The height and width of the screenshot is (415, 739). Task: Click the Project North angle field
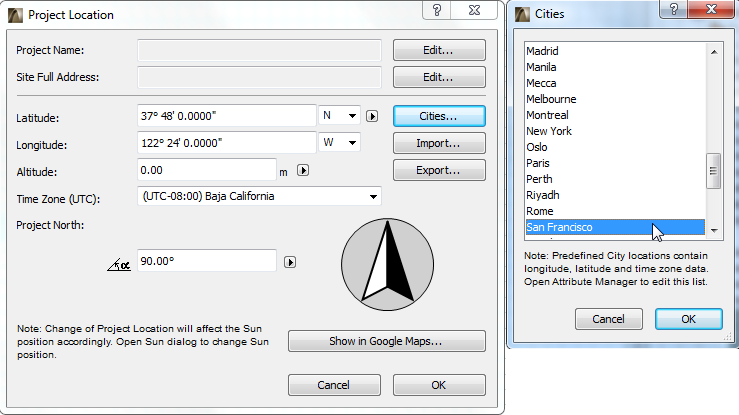(x=206, y=261)
